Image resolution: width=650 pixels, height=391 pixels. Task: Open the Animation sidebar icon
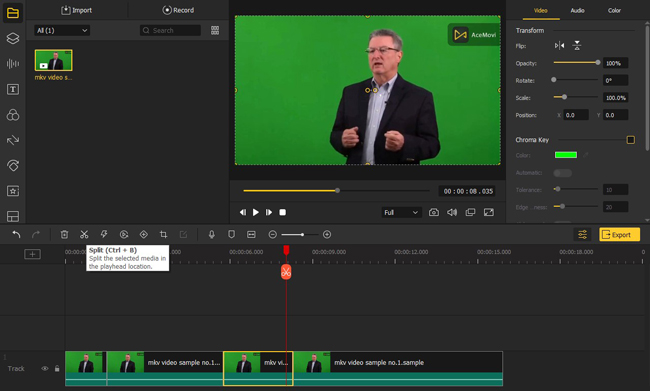coord(13,166)
